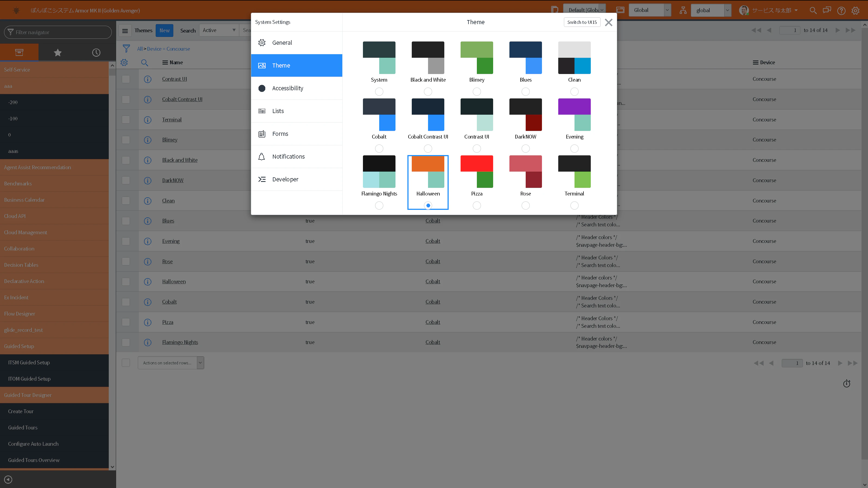Go to the next page arrow at the top

click(x=837, y=30)
